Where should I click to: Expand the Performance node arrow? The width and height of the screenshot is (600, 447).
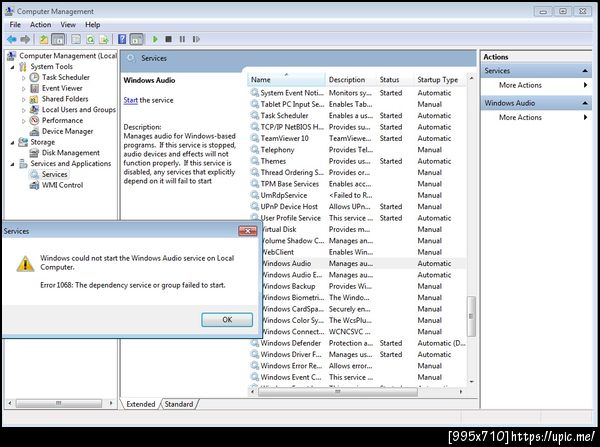pyautogui.click(x=24, y=121)
